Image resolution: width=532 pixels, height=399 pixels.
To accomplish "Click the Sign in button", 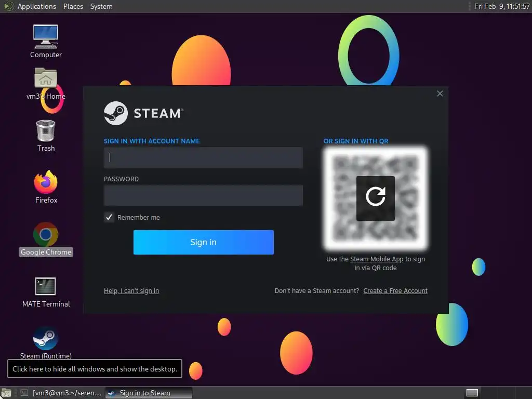I will coord(203,242).
